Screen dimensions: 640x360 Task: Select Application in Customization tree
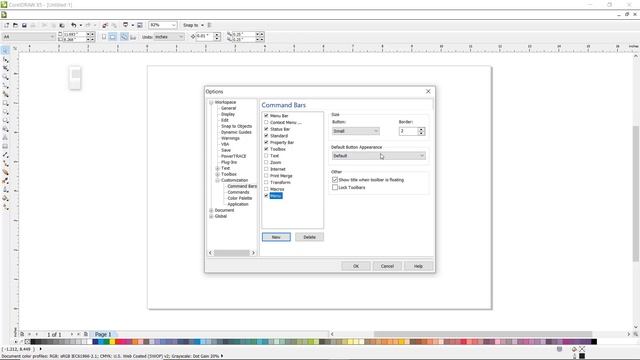pos(238,204)
